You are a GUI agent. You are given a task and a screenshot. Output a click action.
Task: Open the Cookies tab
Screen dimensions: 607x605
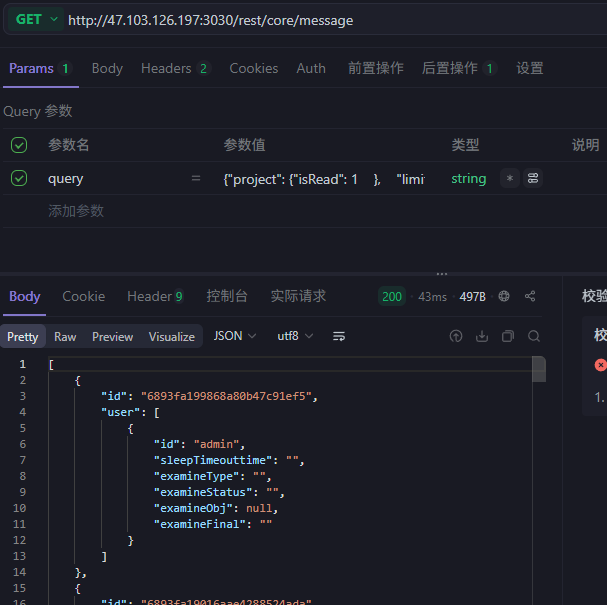click(x=254, y=69)
